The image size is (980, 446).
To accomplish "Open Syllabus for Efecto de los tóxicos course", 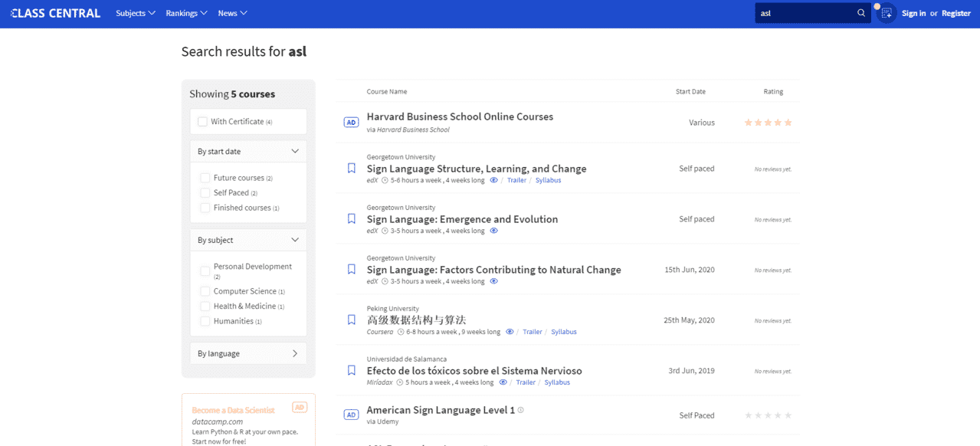I will click(x=557, y=382).
